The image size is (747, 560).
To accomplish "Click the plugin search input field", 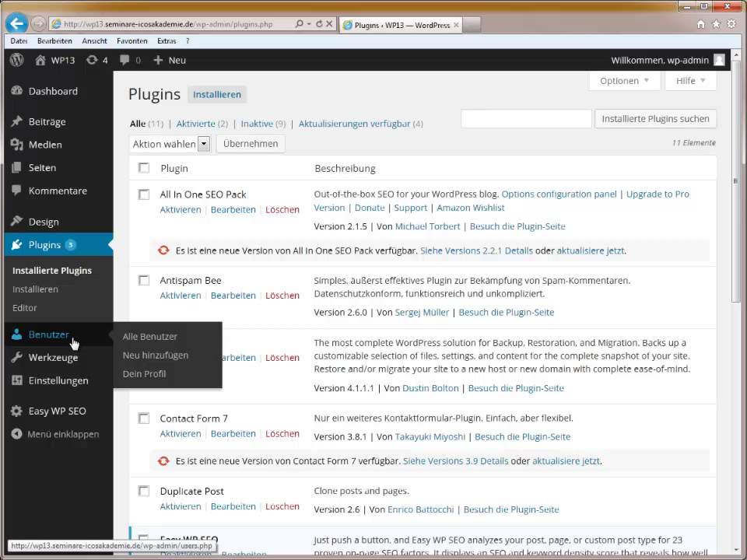I will [x=526, y=118].
